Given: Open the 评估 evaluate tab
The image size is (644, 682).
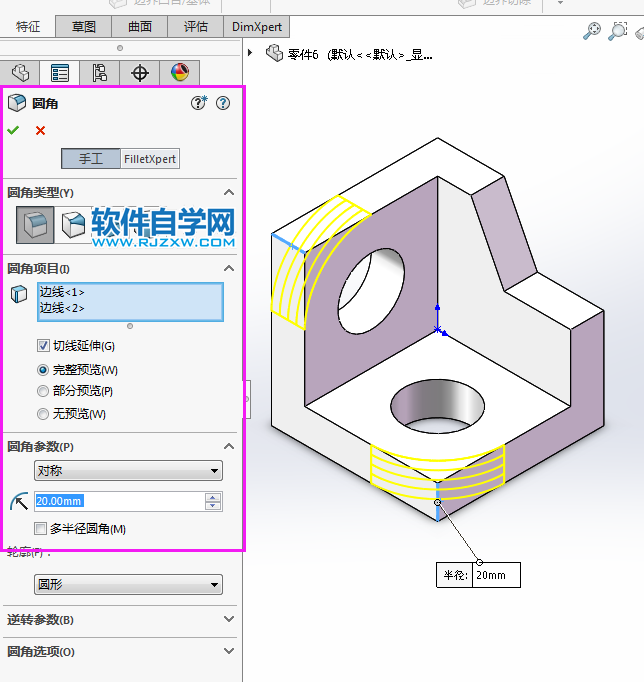Looking at the screenshot, I should click(x=195, y=27).
